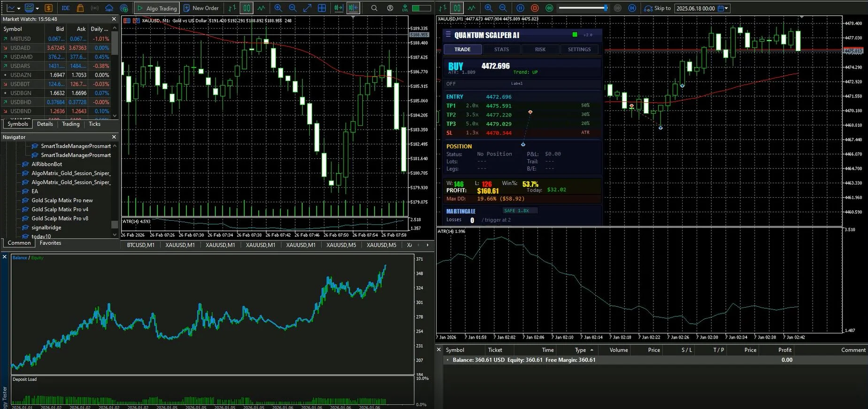
Task: Open the first XAUUSD,M5 chart tab
Action: (x=341, y=245)
